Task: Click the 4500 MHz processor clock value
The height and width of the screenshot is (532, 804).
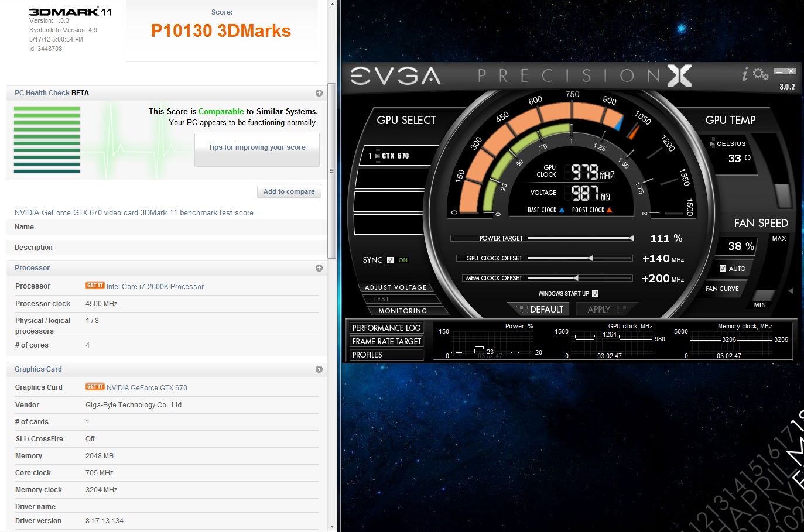Action: [x=101, y=304]
